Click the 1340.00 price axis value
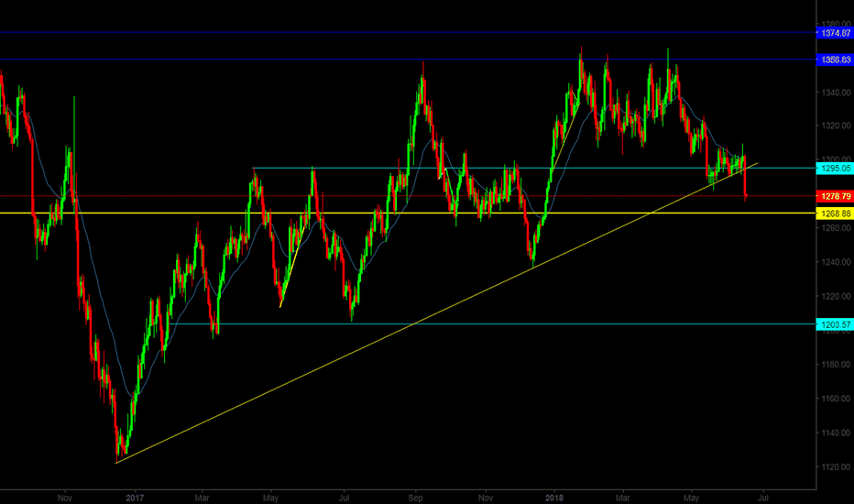 pos(836,92)
